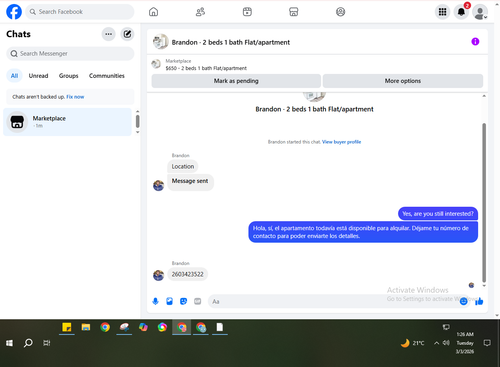Viewport: 500px width, 367px height.
Task: Open conversation information purple icon
Action: [x=475, y=42]
